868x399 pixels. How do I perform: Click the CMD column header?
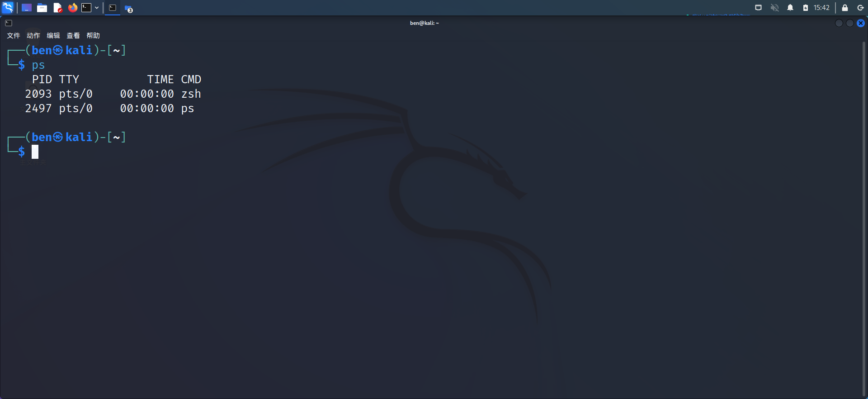click(191, 80)
